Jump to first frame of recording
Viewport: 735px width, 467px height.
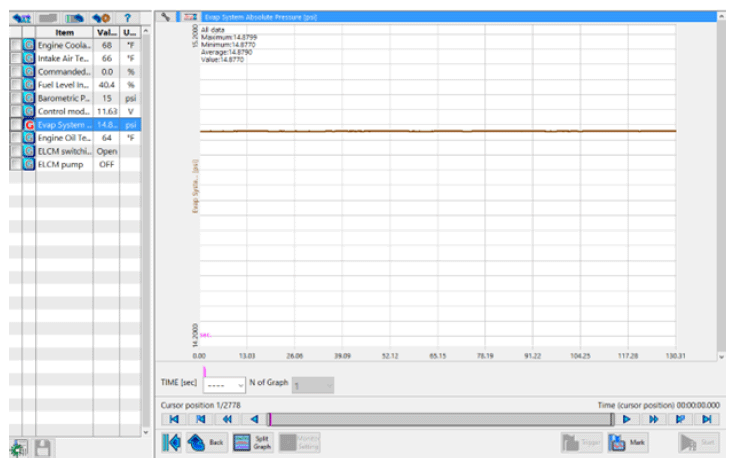pyautogui.click(x=174, y=420)
